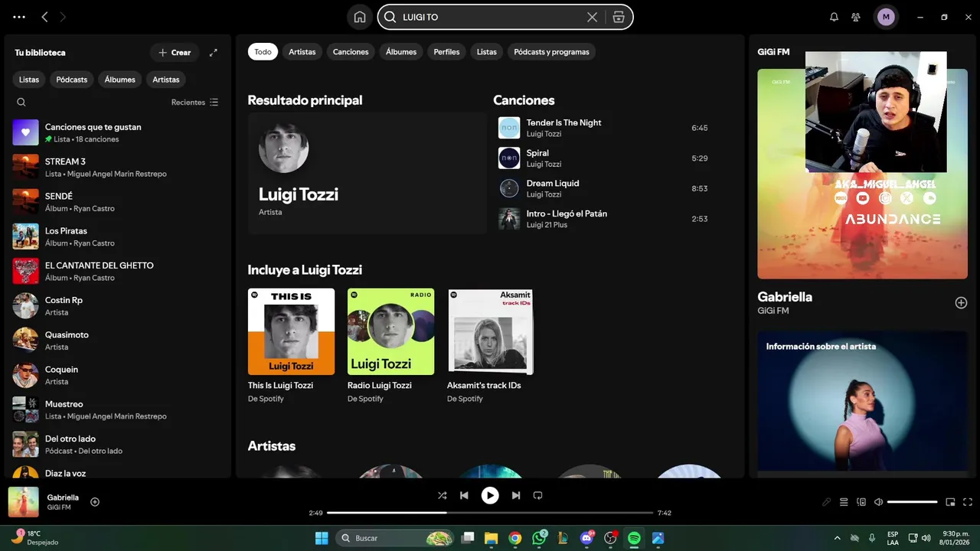Add Gabriella to library in now-playing bar

(95, 502)
